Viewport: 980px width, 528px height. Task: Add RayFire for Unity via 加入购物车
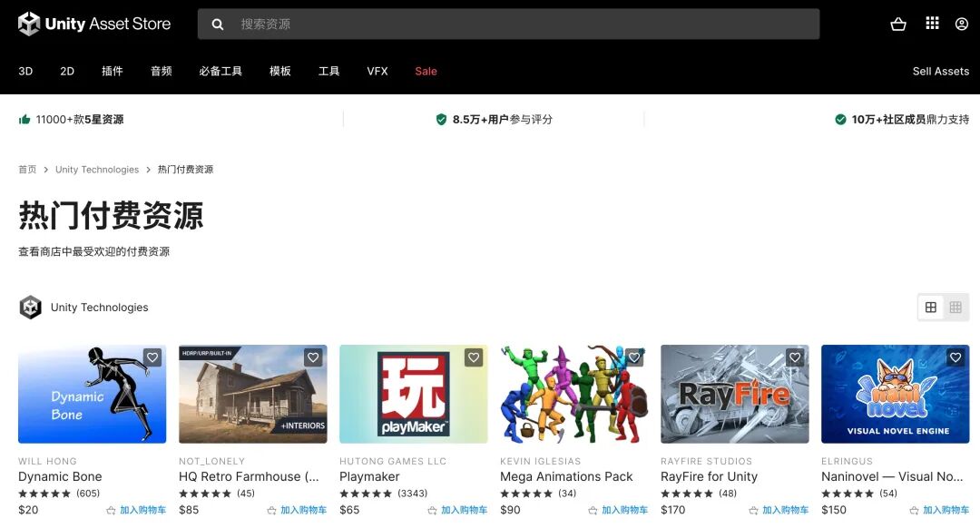point(786,511)
